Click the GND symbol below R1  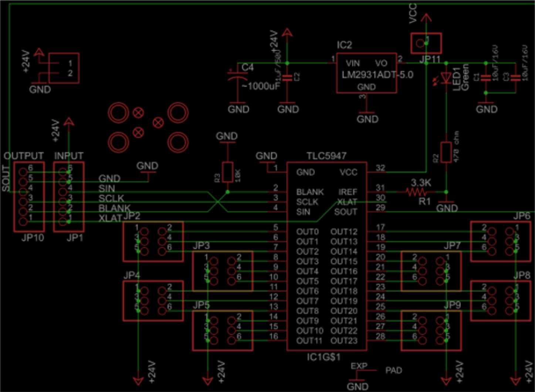point(447,206)
